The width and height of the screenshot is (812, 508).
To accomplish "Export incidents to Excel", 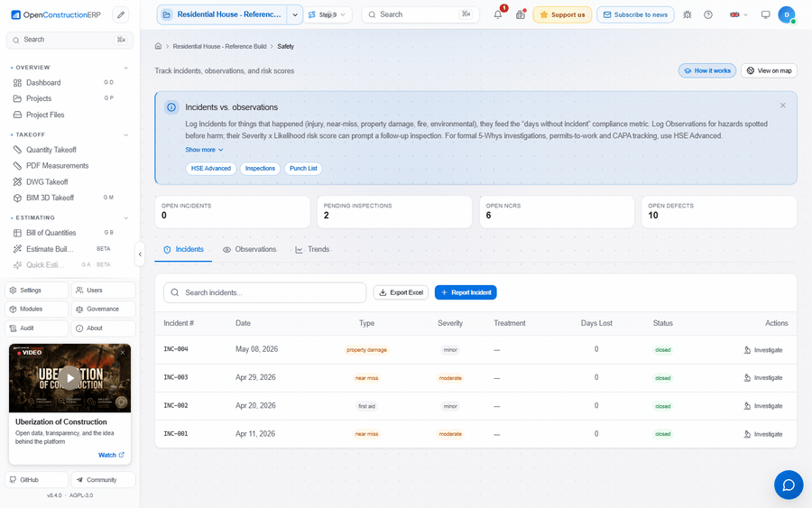I will [401, 292].
